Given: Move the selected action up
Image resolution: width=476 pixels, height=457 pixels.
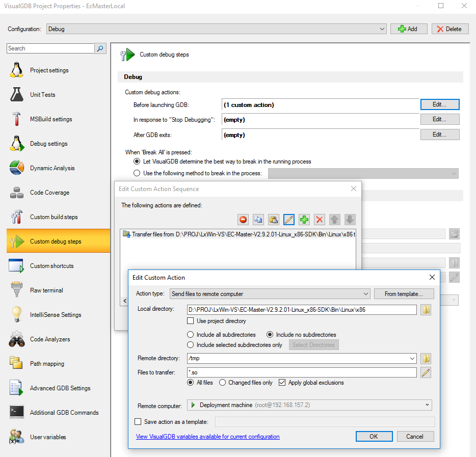Looking at the screenshot, I should (334, 220).
